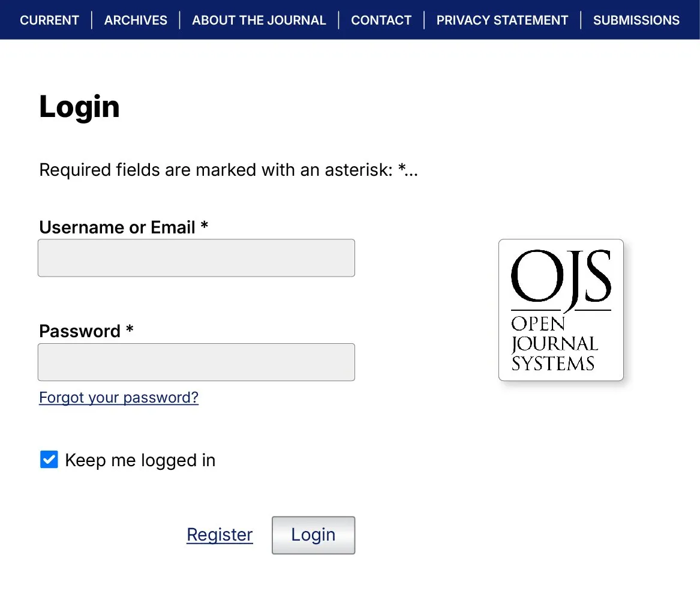Follow the 'Forgot your password?' link

[119, 397]
